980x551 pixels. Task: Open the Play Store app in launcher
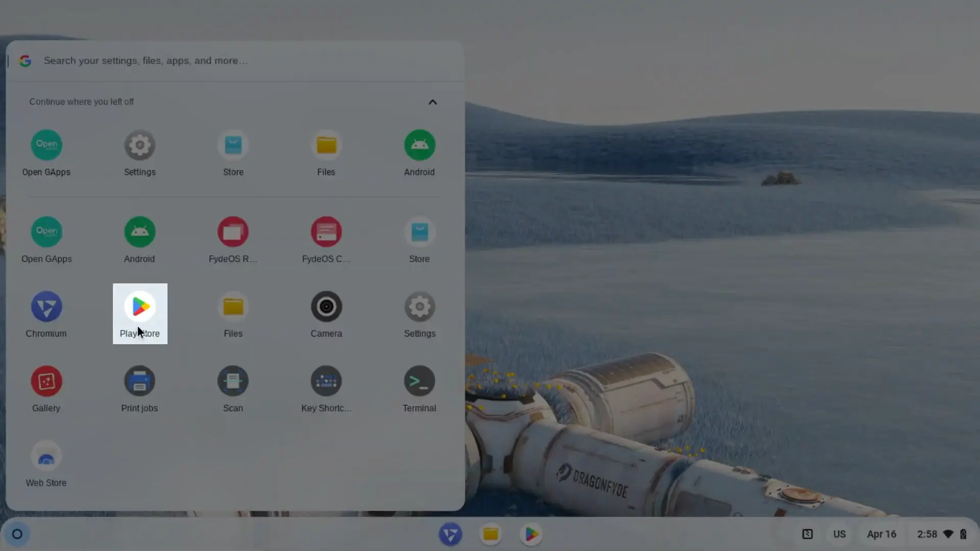point(139,307)
